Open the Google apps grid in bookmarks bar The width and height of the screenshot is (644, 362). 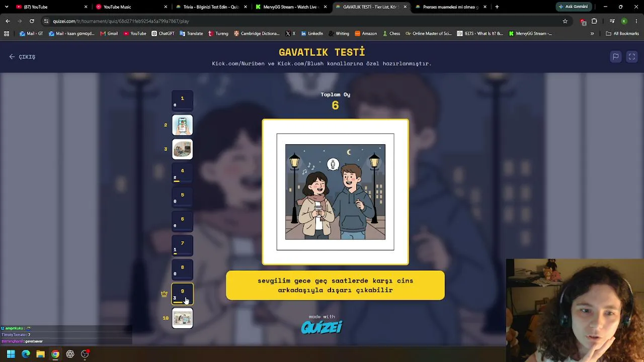(7, 34)
